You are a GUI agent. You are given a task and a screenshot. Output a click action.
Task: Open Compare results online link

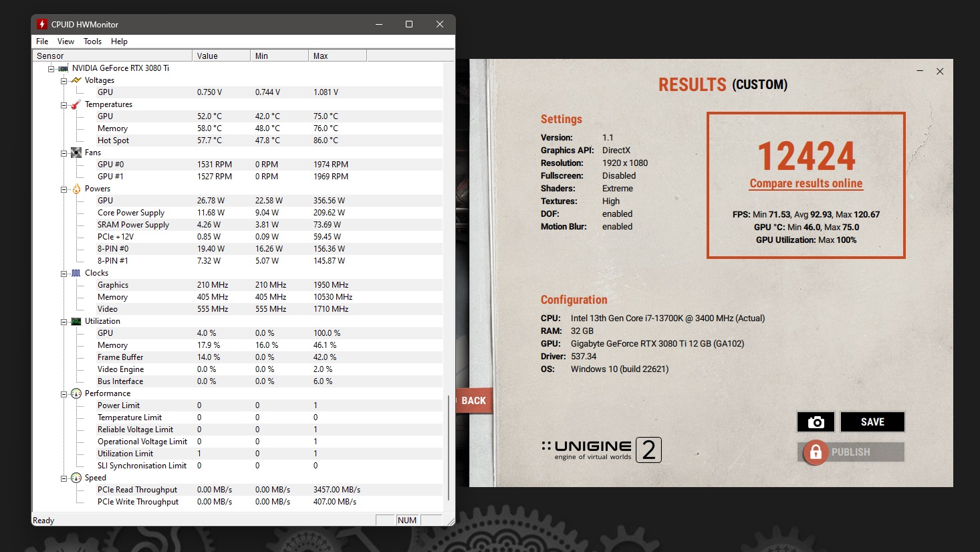pos(806,183)
